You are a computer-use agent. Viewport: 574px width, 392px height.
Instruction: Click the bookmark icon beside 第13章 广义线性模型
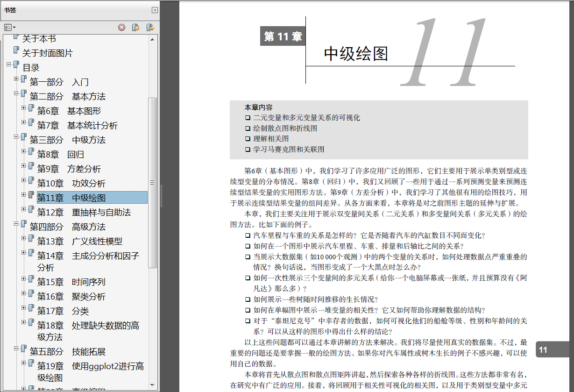coord(31,239)
